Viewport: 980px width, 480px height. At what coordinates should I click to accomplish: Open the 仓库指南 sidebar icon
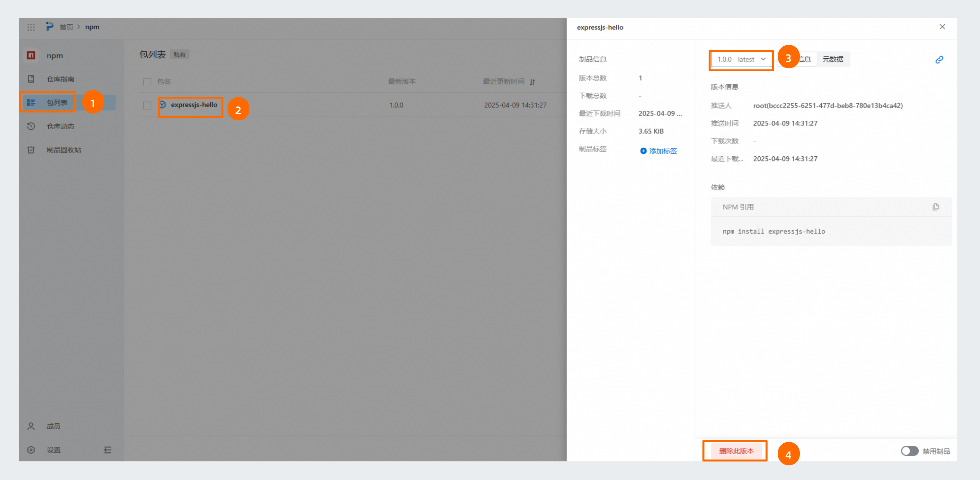coord(31,79)
